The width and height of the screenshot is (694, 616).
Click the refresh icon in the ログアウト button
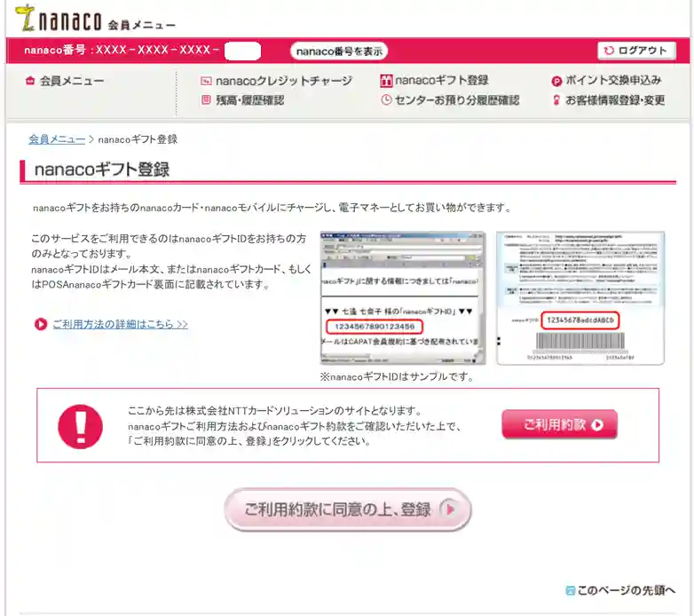coord(609,51)
